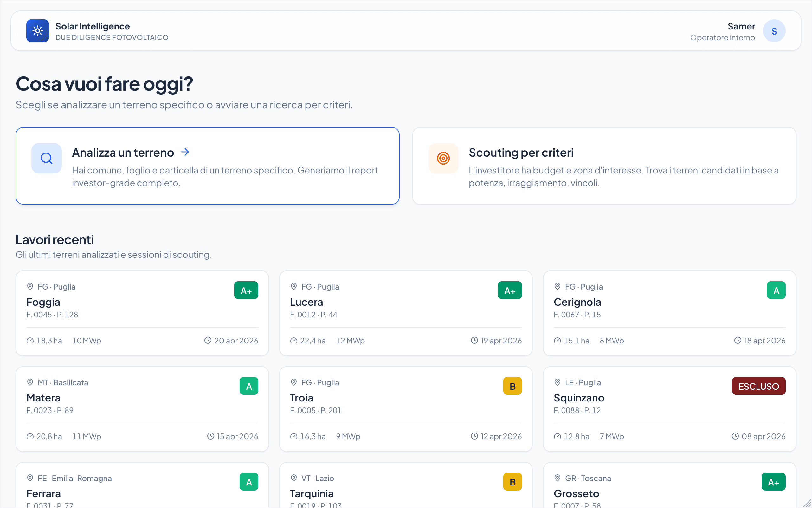Click the A+ rating badge on Foggia
The width and height of the screenshot is (812, 508).
pos(246,290)
